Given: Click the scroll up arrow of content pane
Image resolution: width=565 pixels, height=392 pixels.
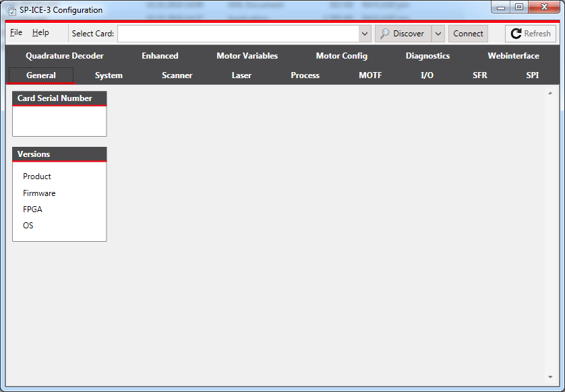Looking at the screenshot, I should [550, 93].
